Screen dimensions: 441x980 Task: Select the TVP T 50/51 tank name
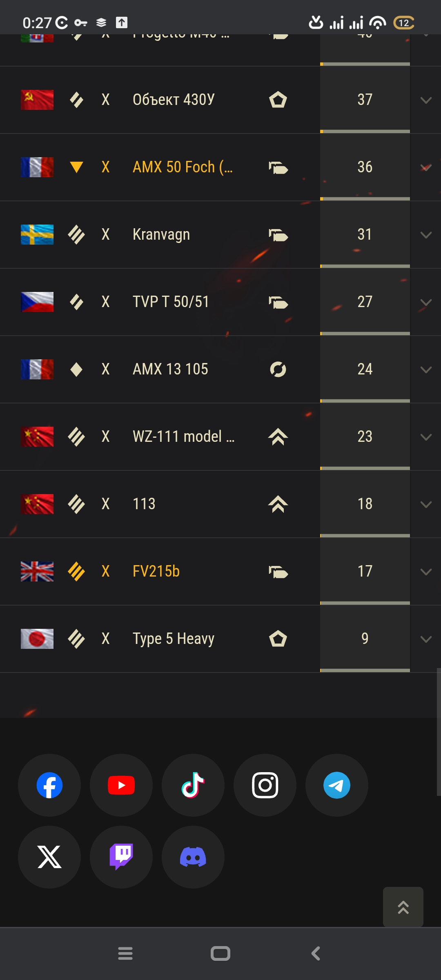(171, 302)
